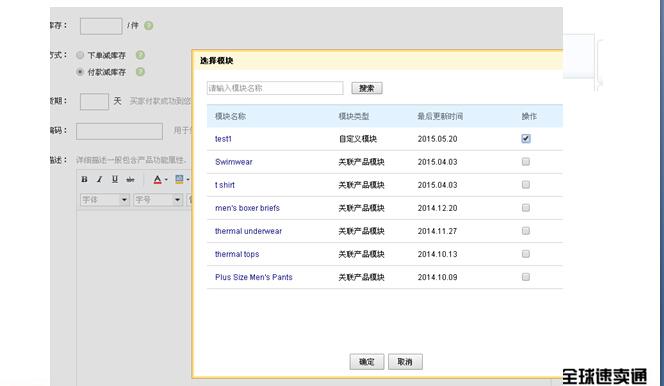This screenshot has height=386, width=664.
Task: Select the 下单减库存 radio option
Action: tap(80, 55)
